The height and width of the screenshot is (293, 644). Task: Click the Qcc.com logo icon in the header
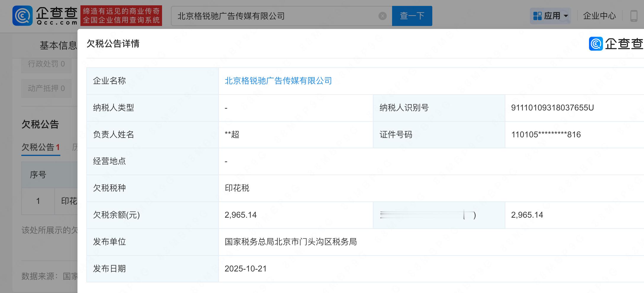pyautogui.click(x=22, y=16)
